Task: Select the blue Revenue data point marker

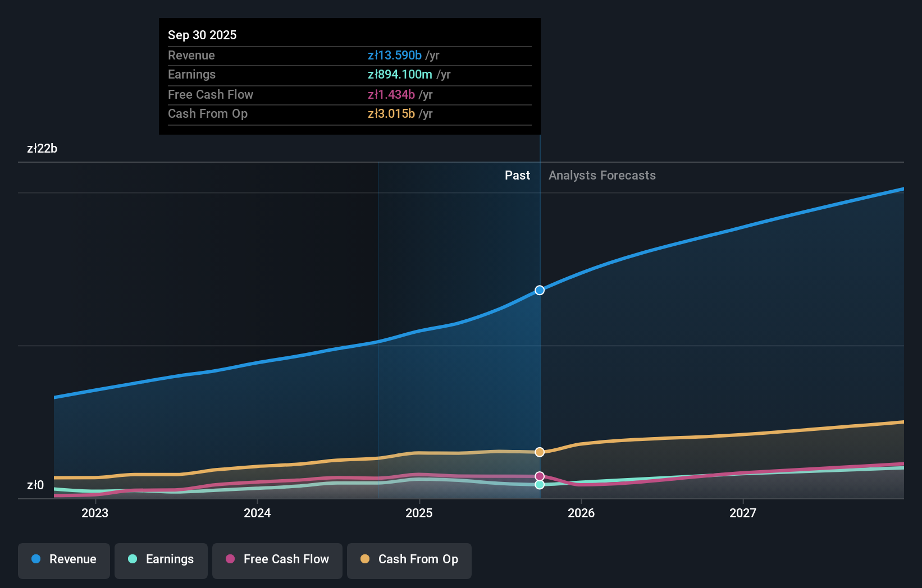Action: click(539, 290)
